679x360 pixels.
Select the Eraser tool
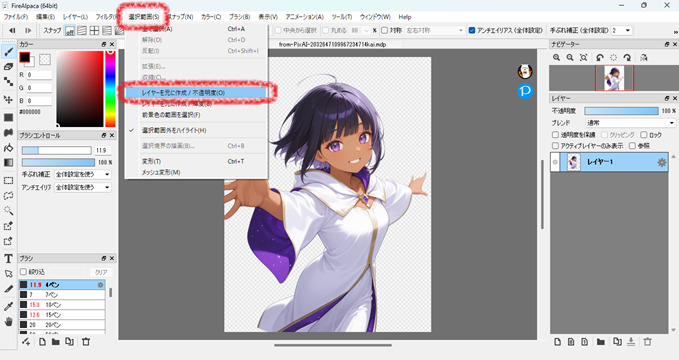[x=8, y=67]
